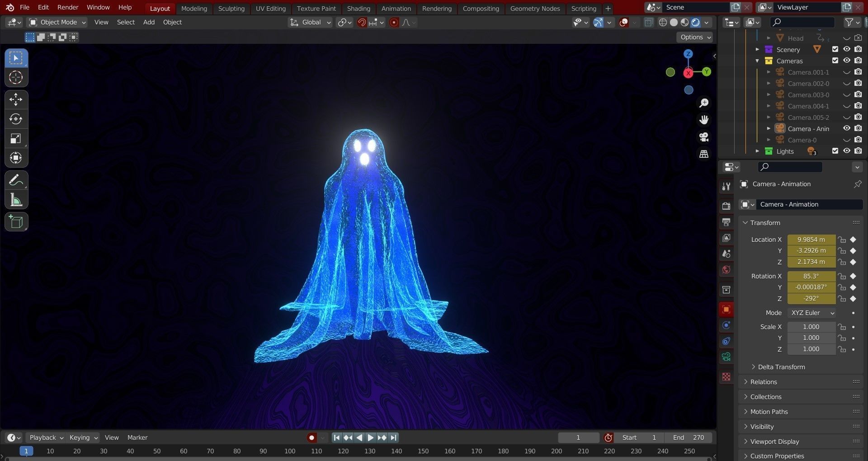Open the Render properties tab
Viewport: 868px width, 461px height.
(x=726, y=206)
